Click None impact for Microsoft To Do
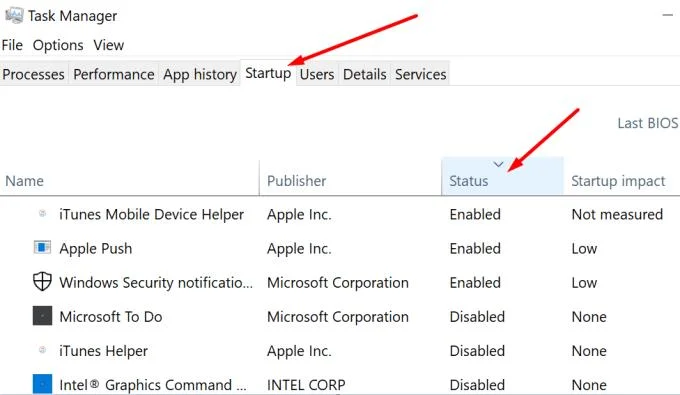 [x=589, y=317]
